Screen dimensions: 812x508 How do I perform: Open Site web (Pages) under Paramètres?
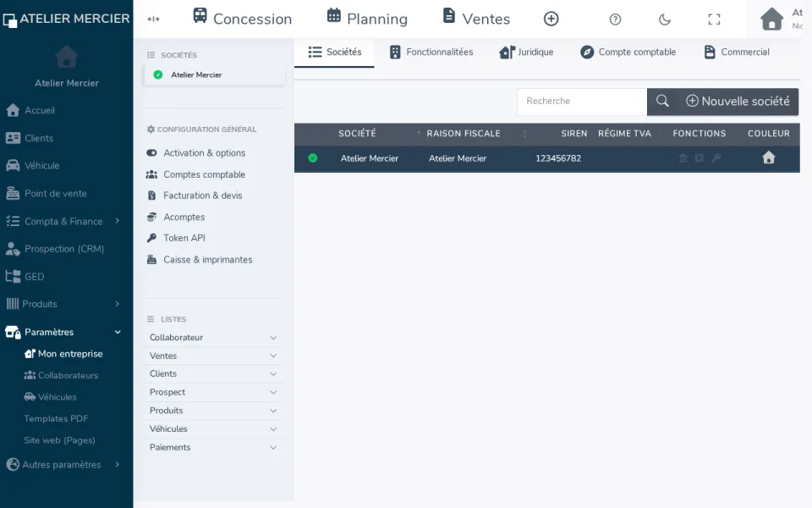pyautogui.click(x=59, y=440)
